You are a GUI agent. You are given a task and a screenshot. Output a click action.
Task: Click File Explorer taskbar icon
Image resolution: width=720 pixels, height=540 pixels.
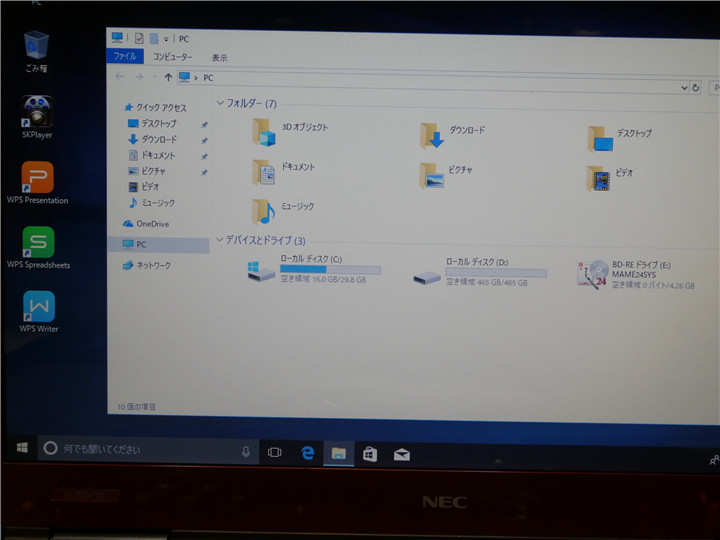coord(339,454)
